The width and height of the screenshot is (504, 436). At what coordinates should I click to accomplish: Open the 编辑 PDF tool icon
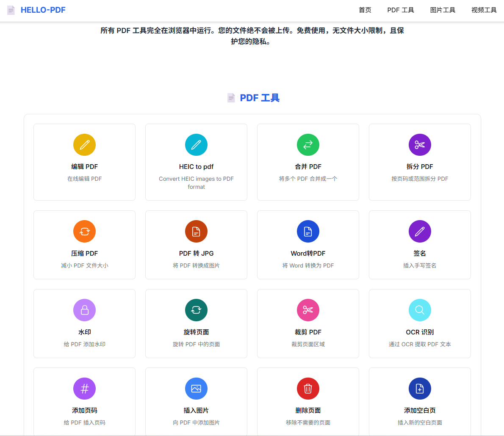pyautogui.click(x=84, y=144)
